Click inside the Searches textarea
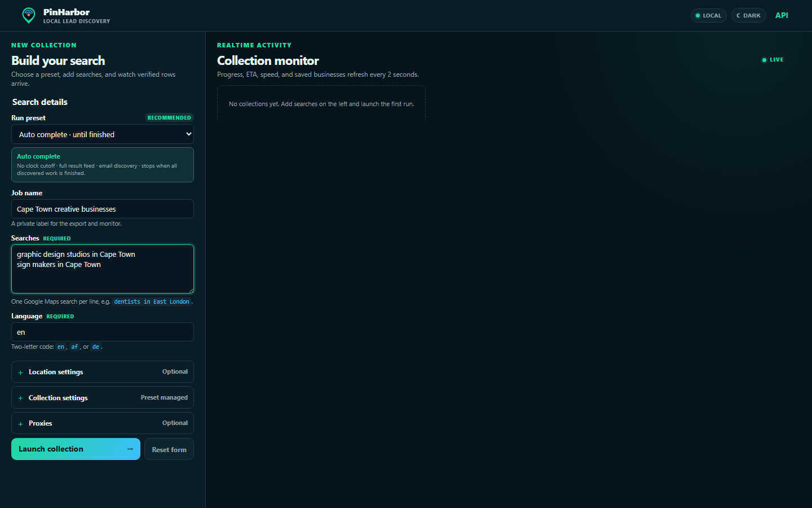This screenshot has height=508, width=812. (x=103, y=269)
